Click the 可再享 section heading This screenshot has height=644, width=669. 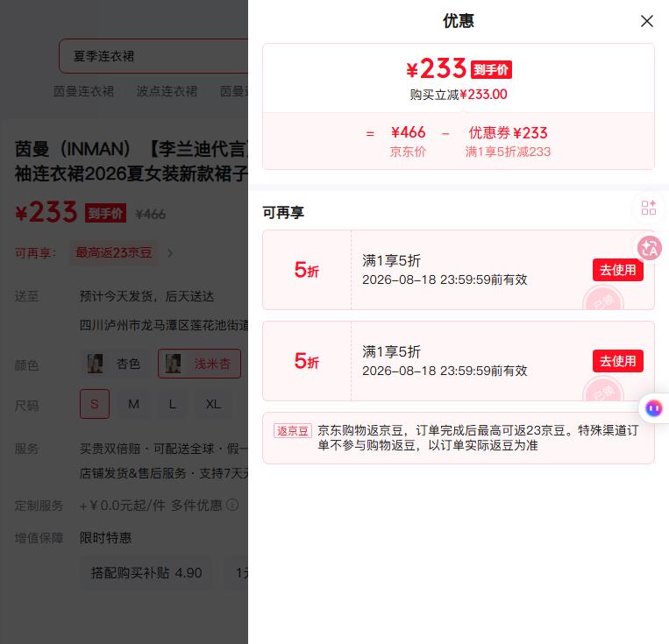[283, 212]
